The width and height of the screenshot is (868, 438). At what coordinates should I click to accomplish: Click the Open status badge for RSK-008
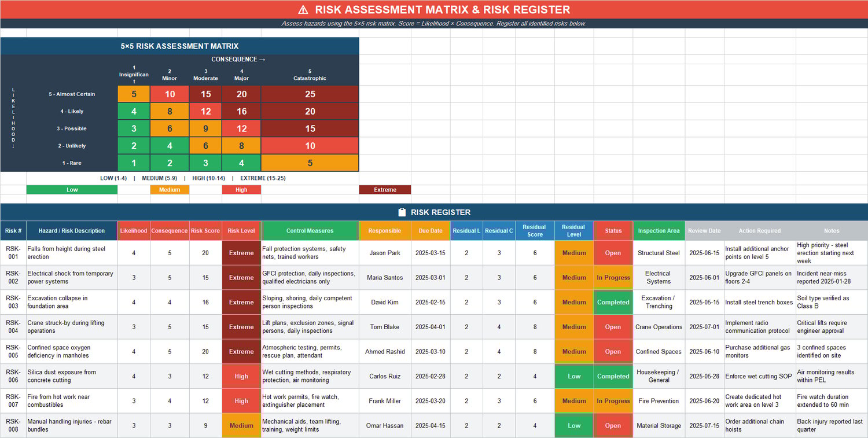coord(613,425)
